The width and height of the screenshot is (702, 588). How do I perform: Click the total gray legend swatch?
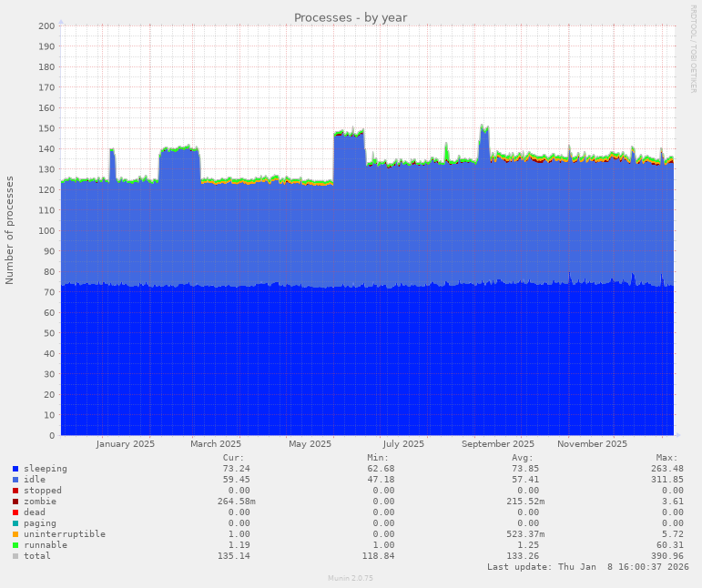pyautogui.click(x=15, y=556)
